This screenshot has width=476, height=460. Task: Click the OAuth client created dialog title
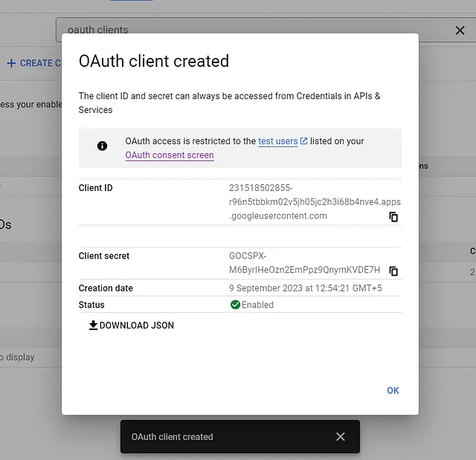(154, 61)
